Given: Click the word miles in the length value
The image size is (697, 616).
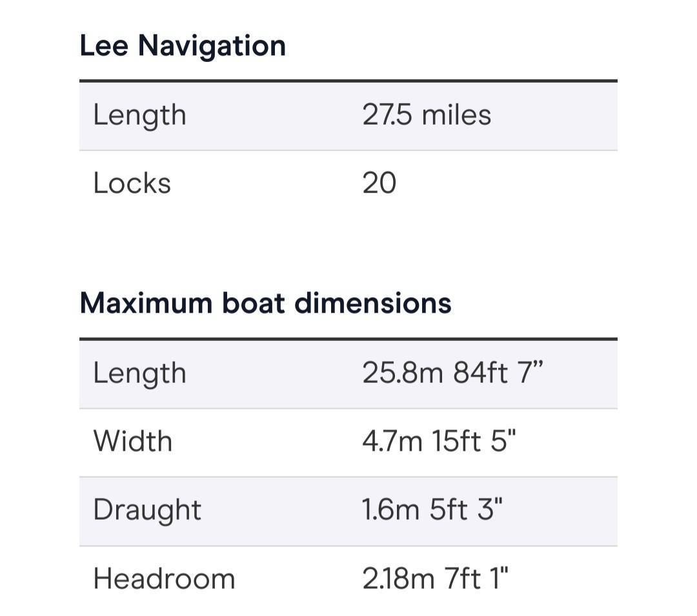Looking at the screenshot, I should 456,115.
